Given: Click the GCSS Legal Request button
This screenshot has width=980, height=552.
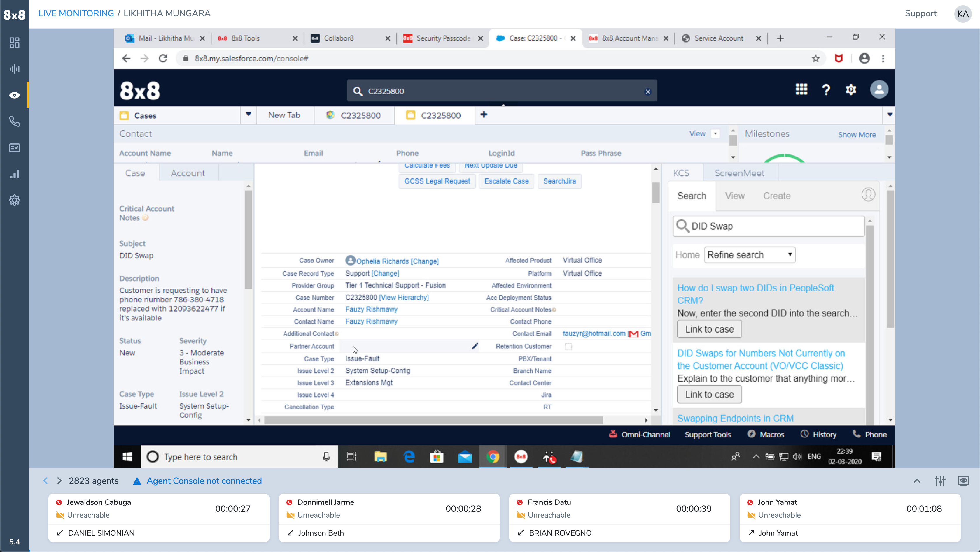Looking at the screenshot, I should click(x=437, y=181).
